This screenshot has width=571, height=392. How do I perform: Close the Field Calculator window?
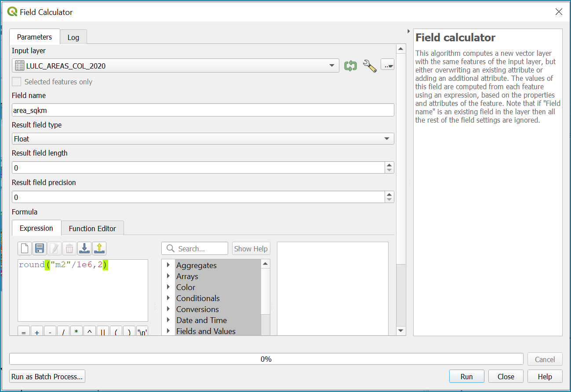coord(559,12)
